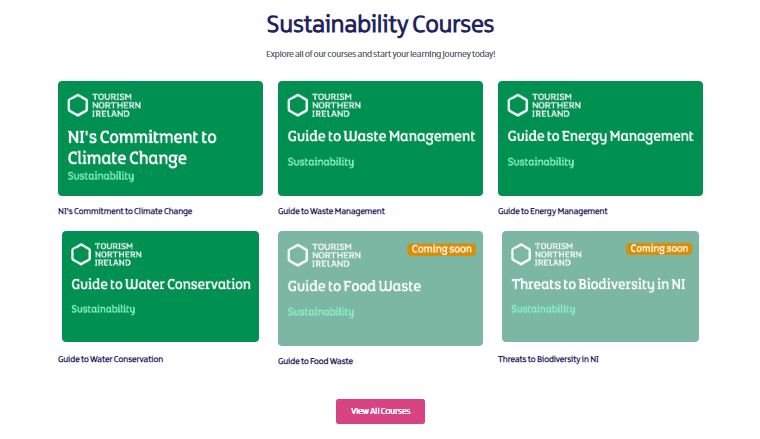Viewport: 760px width, 439px height.
Task: Click the Coming soon badge on the Threats to Biodiversity card
Action: [659, 248]
